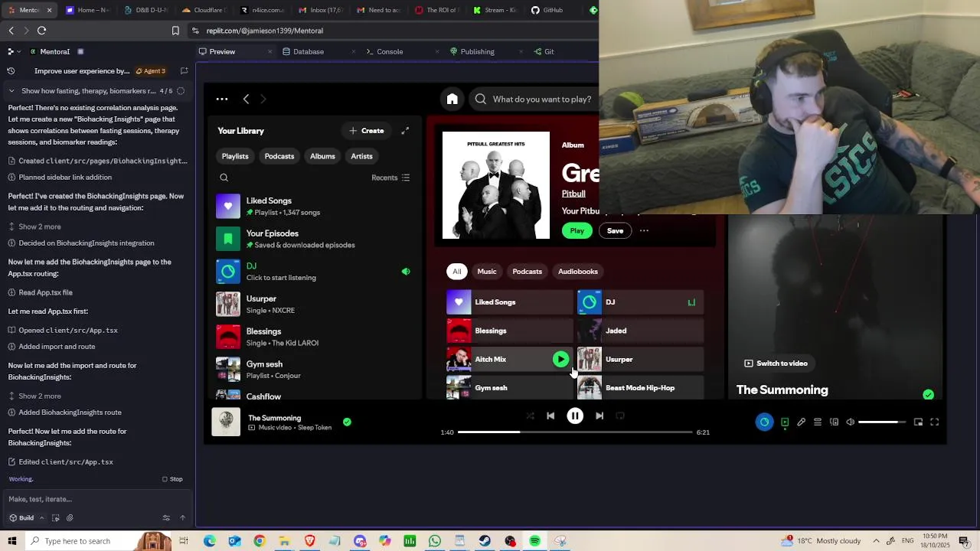
Task: Open Liked Songs in library list
Action: pyautogui.click(x=314, y=206)
